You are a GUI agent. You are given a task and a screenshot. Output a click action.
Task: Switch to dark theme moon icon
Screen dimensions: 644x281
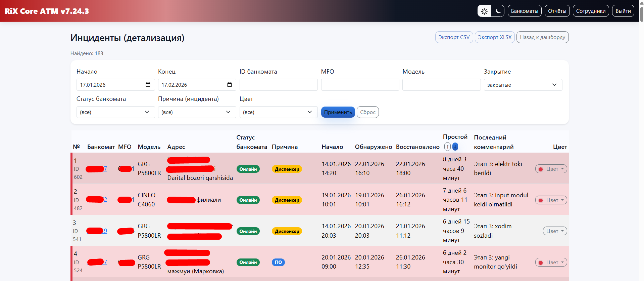(498, 11)
